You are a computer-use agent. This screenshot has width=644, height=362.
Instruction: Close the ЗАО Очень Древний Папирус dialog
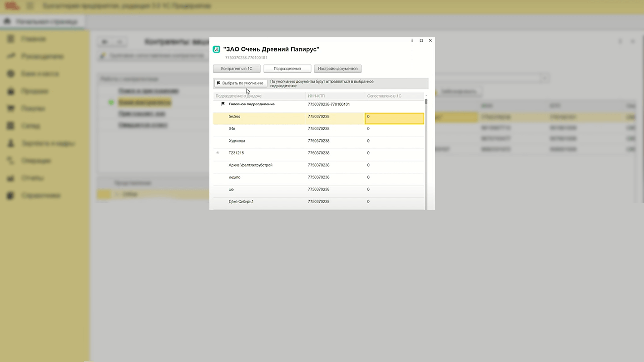pos(430,40)
